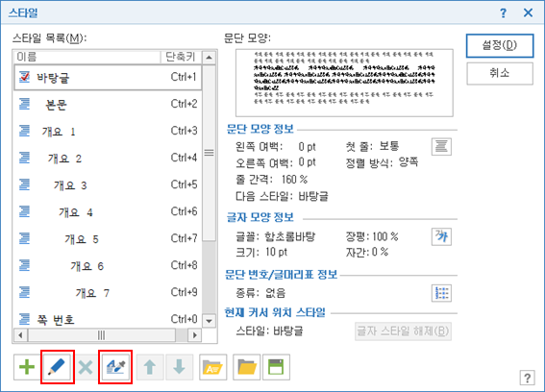
Task: Click the delete style X icon
Action: pyautogui.click(x=86, y=367)
